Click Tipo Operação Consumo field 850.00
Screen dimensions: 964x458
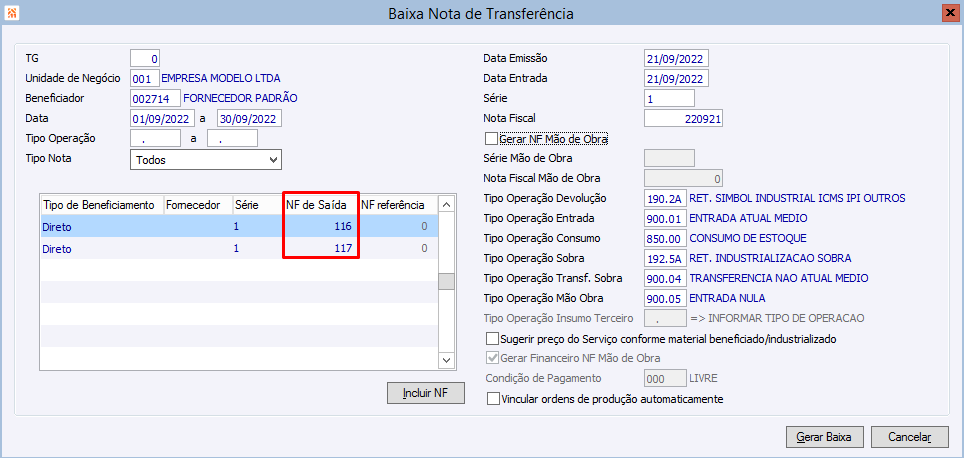[x=665, y=238]
